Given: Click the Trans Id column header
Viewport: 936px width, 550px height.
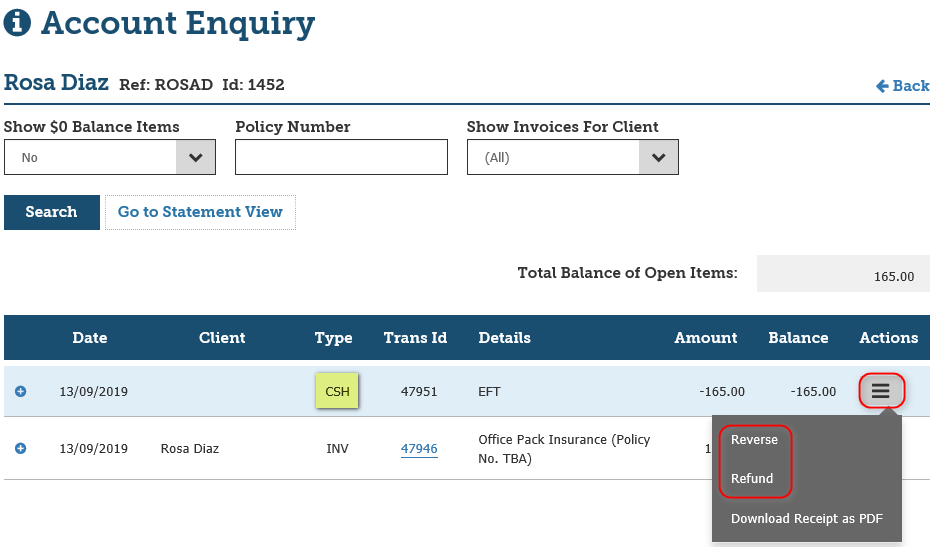Looking at the screenshot, I should tap(415, 338).
